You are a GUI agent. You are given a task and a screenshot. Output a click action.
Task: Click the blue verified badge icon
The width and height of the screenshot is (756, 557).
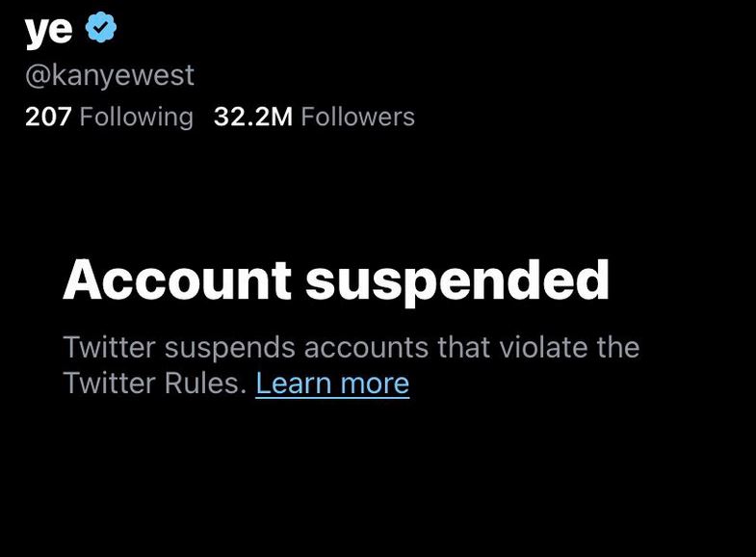(x=101, y=29)
